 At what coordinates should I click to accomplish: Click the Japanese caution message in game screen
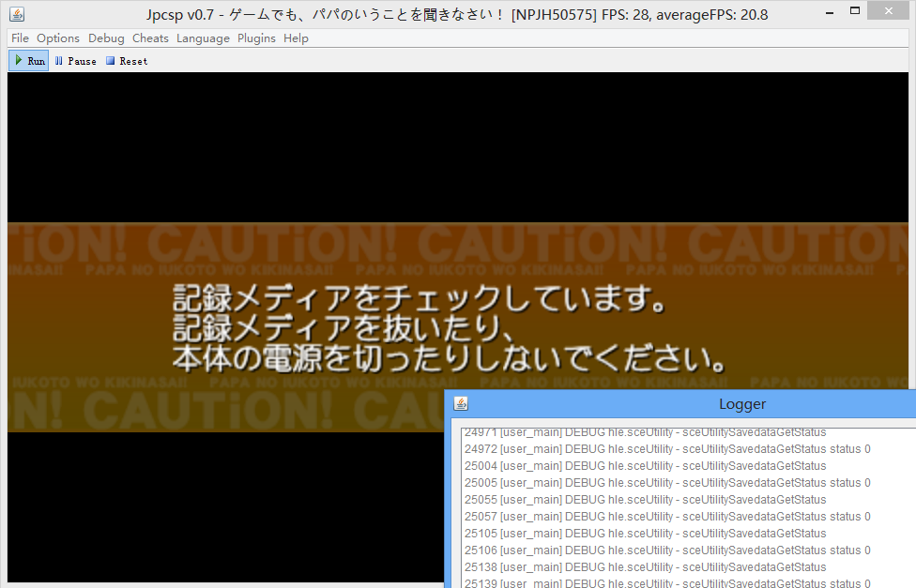(449, 327)
